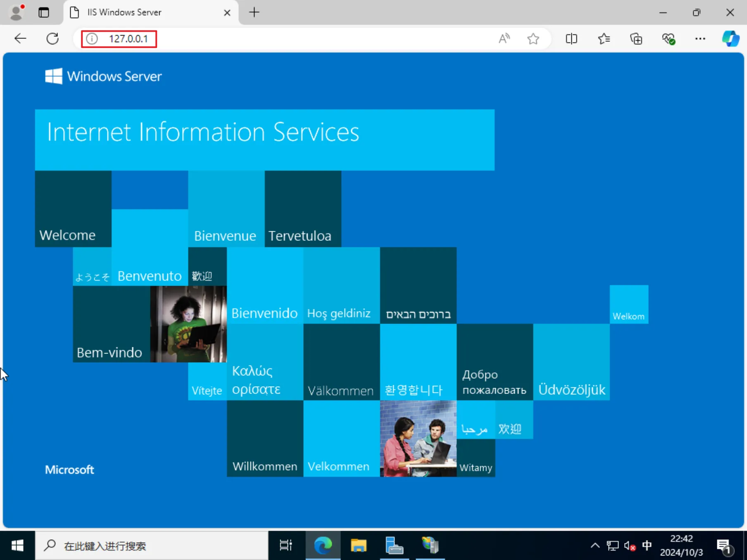
Task: Open Settings and more ellipsis menu
Action: [700, 39]
